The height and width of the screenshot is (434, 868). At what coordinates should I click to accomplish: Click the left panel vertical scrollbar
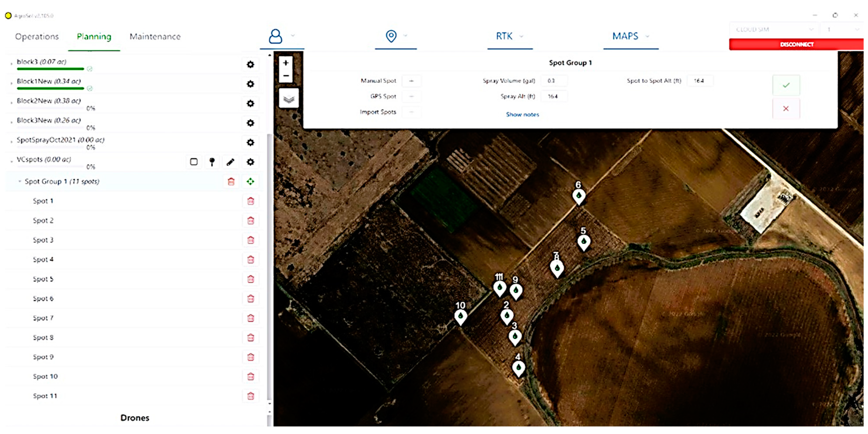tap(269, 267)
